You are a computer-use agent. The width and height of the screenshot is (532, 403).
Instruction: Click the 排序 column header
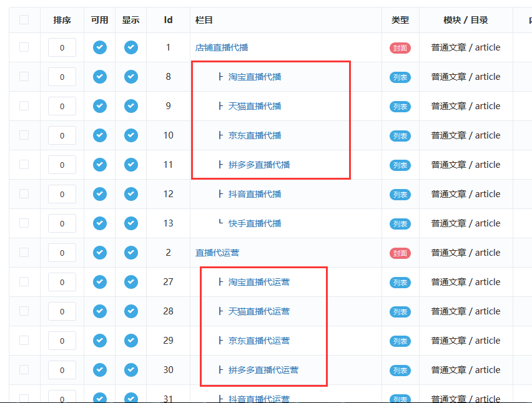62,20
